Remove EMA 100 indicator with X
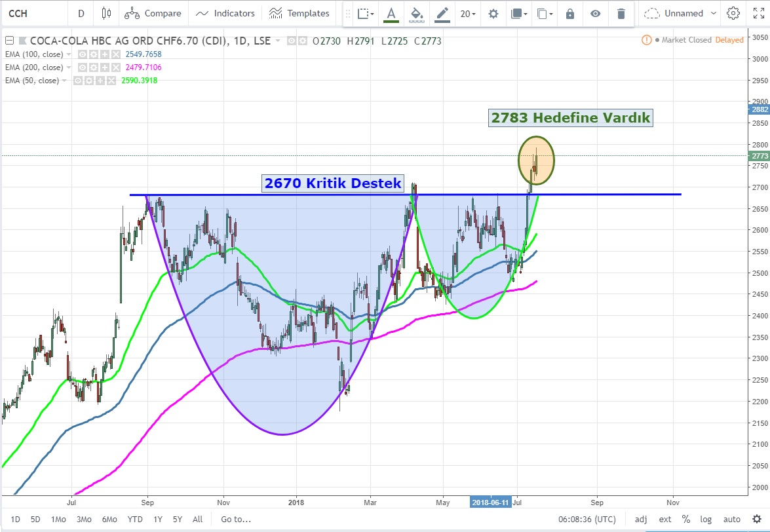The width and height of the screenshot is (770, 532). click(x=115, y=54)
